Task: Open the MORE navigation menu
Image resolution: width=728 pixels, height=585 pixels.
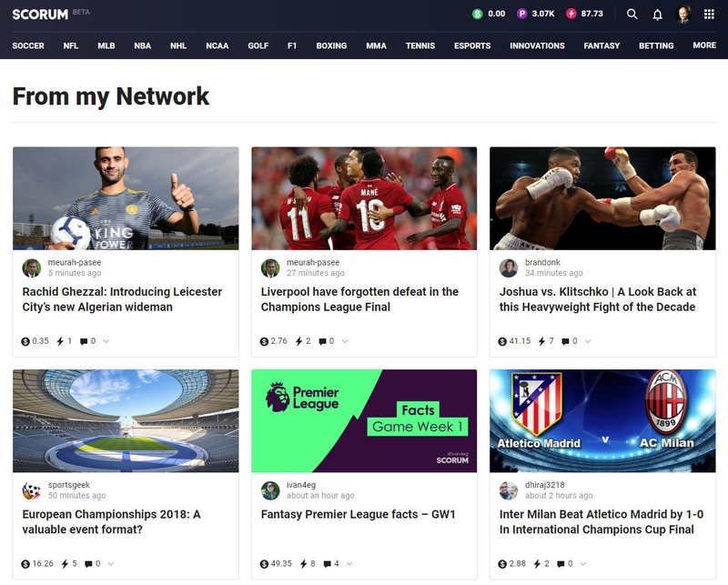Action: point(704,45)
